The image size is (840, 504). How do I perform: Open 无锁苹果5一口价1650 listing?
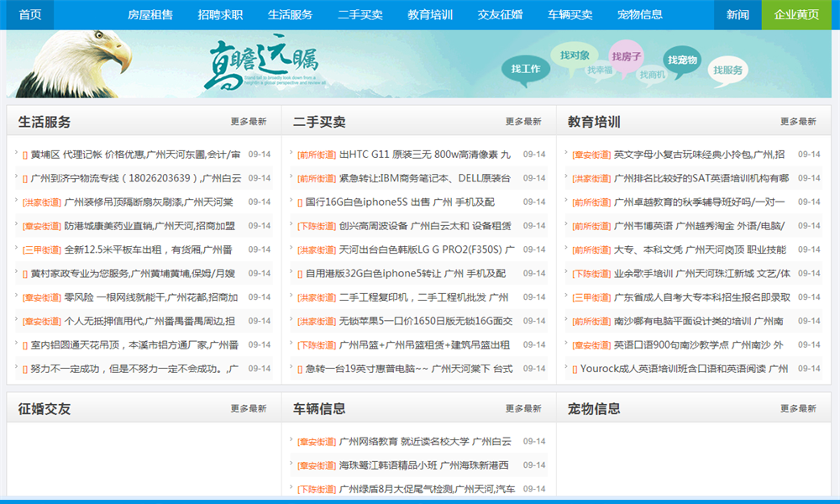click(x=426, y=321)
